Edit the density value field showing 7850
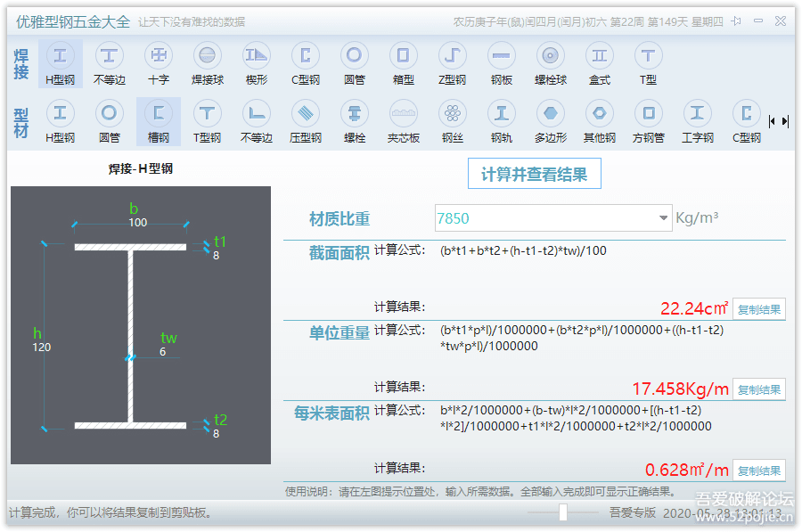Screen dimensions: 802x532 (x=535, y=217)
